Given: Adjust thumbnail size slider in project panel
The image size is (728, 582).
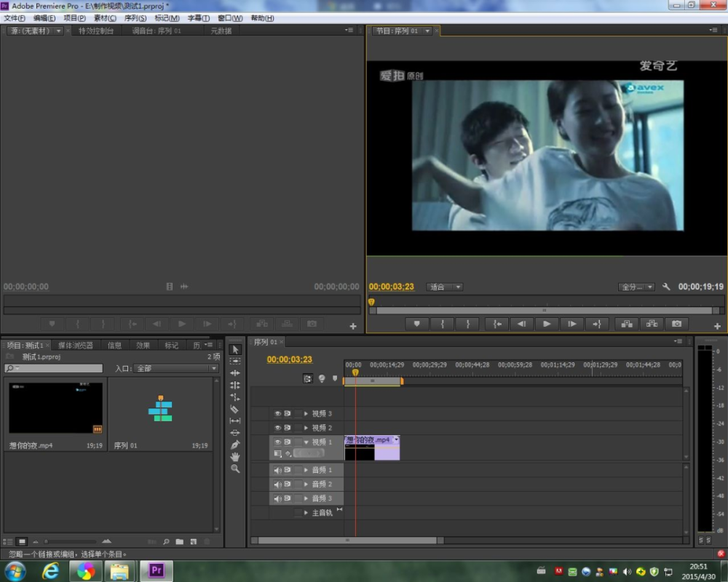Looking at the screenshot, I should click(47, 541).
